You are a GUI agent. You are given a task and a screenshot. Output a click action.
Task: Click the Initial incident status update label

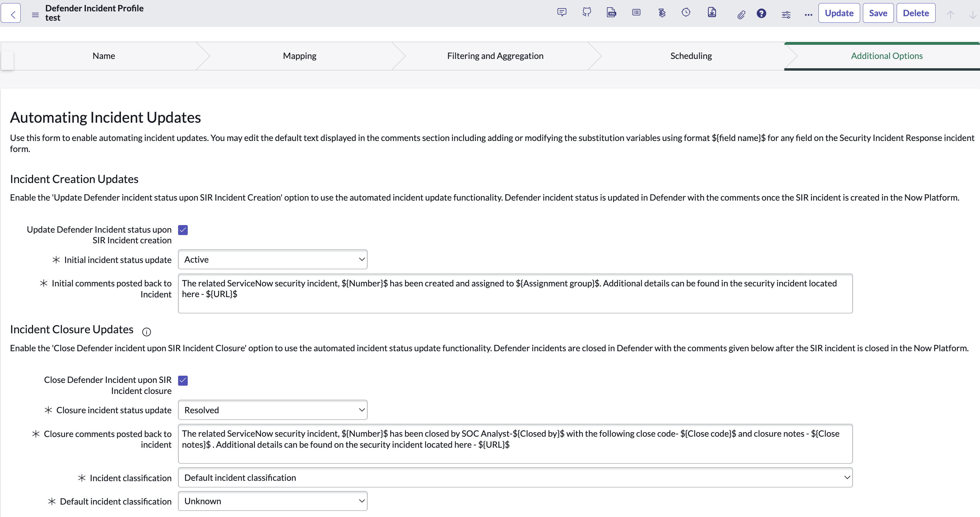coord(117,260)
